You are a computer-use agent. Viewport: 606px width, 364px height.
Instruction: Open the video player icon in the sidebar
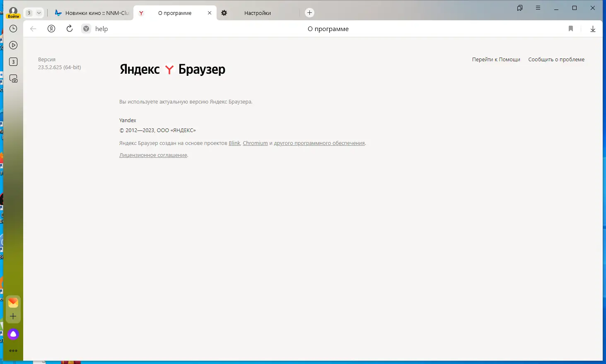pos(13,45)
